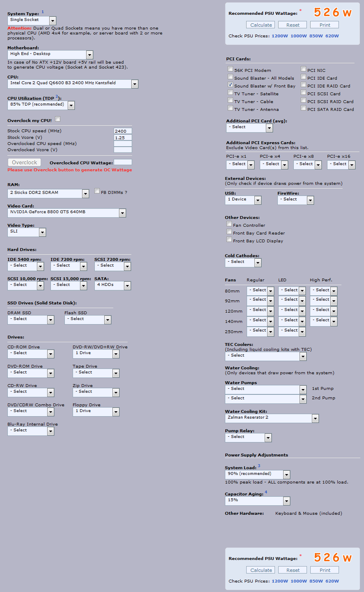Open the Floppy Drive dropdown
The height and width of the screenshot is (592, 364).
pyautogui.click(x=96, y=412)
